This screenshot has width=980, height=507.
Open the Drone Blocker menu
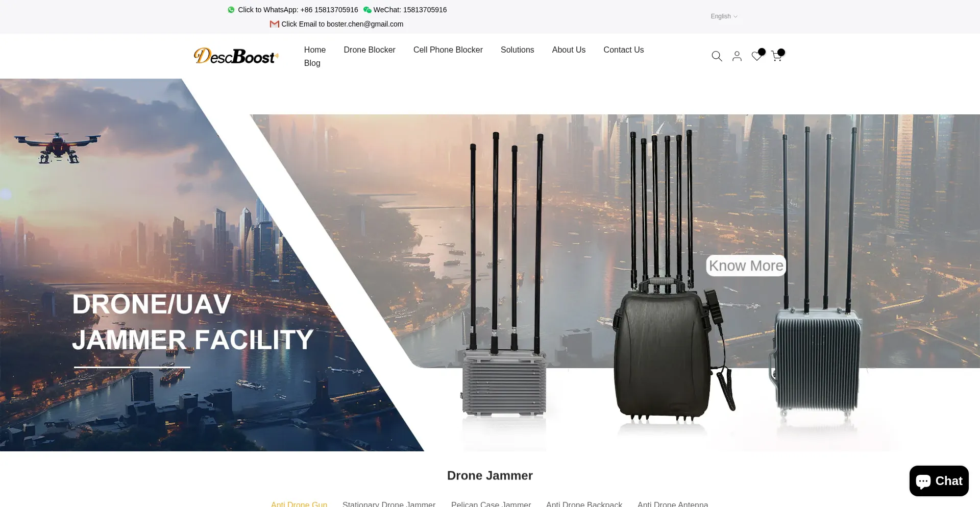coord(370,50)
